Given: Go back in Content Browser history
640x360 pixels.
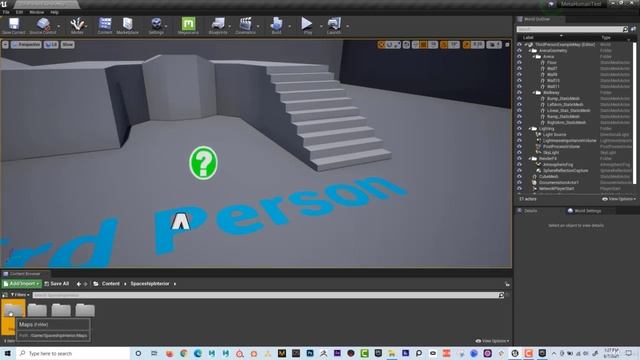Looking at the screenshot, I should (78, 284).
